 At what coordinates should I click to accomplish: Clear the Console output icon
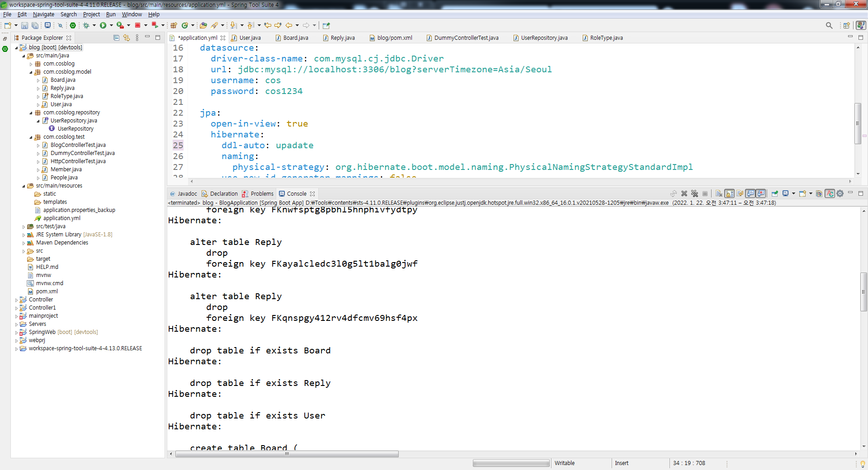coord(719,193)
